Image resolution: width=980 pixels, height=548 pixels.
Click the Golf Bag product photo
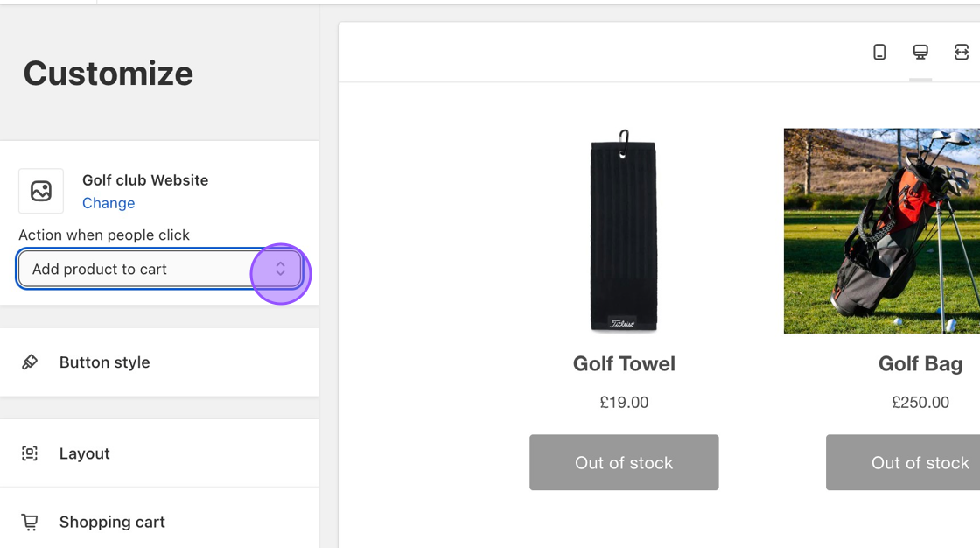[x=882, y=231]
